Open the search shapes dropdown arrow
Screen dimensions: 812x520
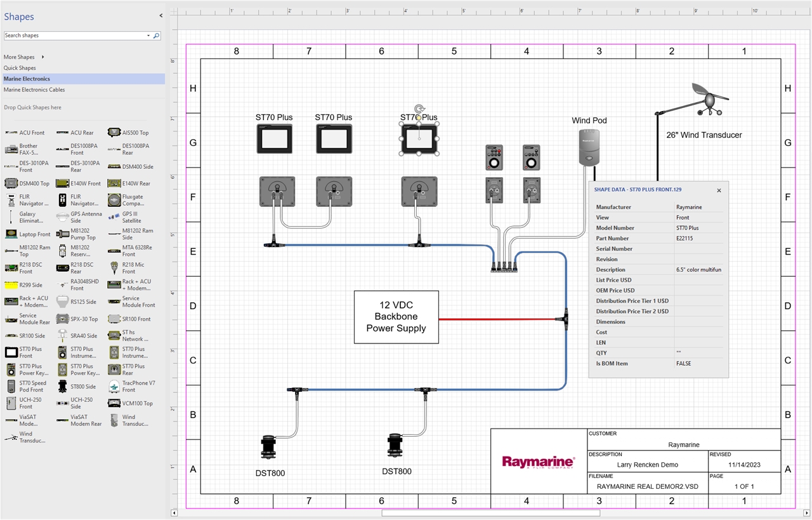(148, 36)
